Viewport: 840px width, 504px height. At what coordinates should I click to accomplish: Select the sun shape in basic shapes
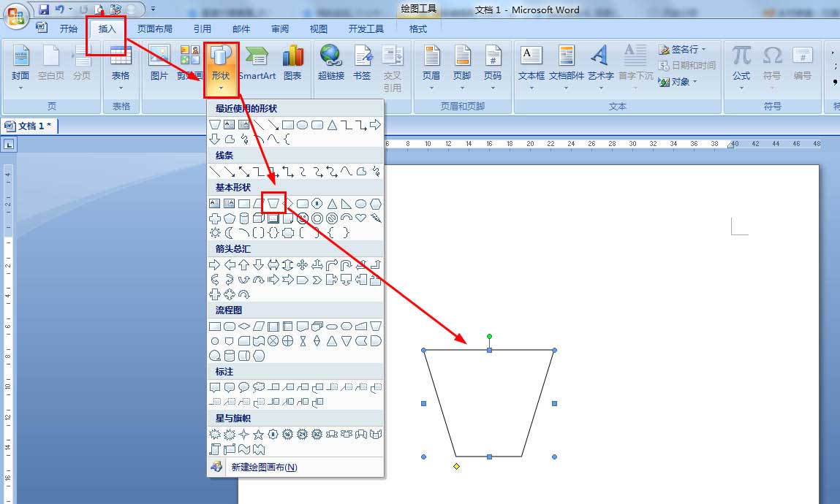pyautogui.click(x=215, y=233)
